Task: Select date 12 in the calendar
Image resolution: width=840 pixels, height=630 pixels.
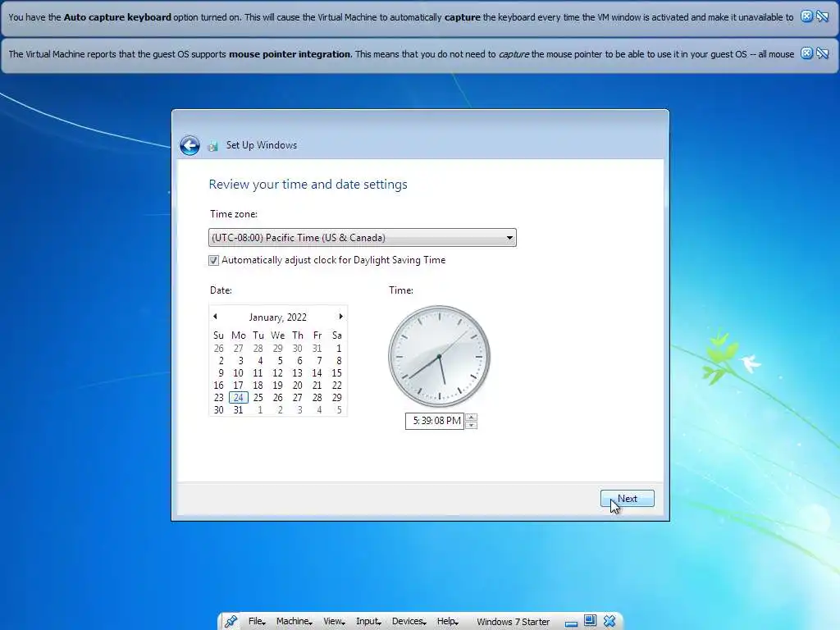Action: [277, 373]
